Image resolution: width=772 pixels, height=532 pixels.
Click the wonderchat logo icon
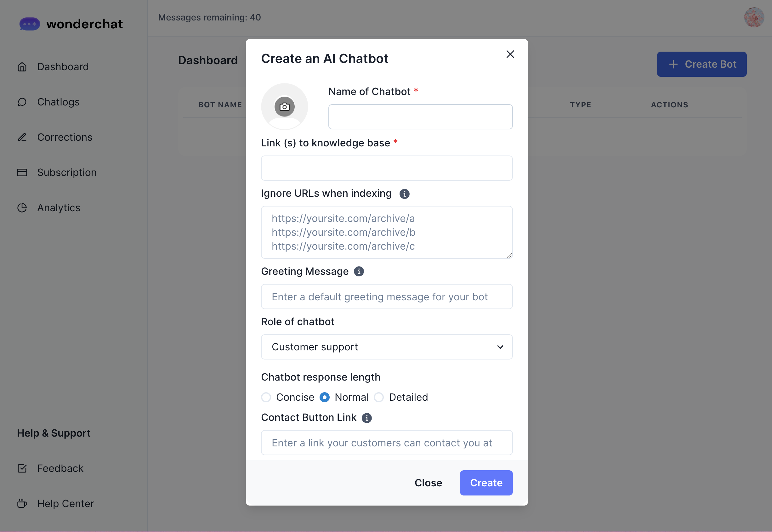(30, 24)
